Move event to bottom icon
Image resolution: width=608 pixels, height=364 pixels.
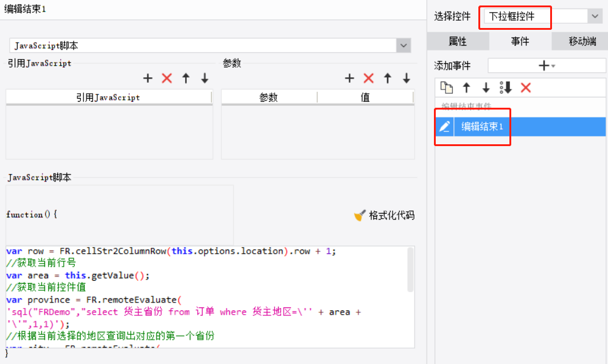(506, 88)
